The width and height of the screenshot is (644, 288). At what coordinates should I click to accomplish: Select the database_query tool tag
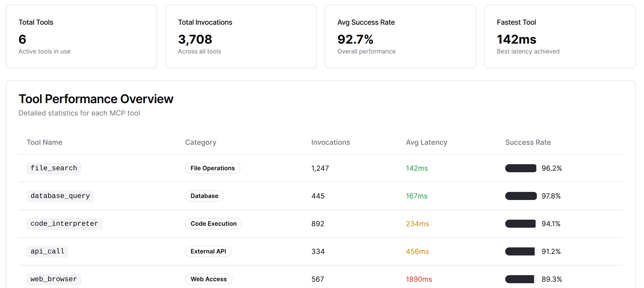click(x=60, y=196)
